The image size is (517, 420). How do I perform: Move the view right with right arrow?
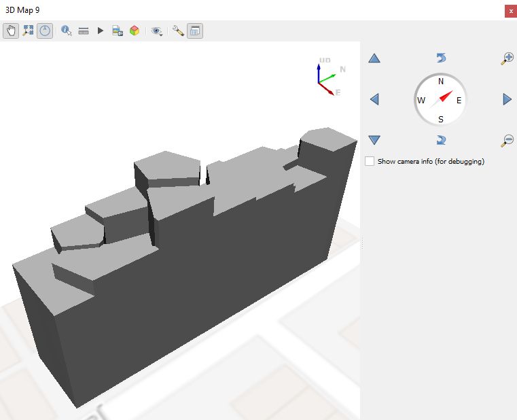point(507,99)
